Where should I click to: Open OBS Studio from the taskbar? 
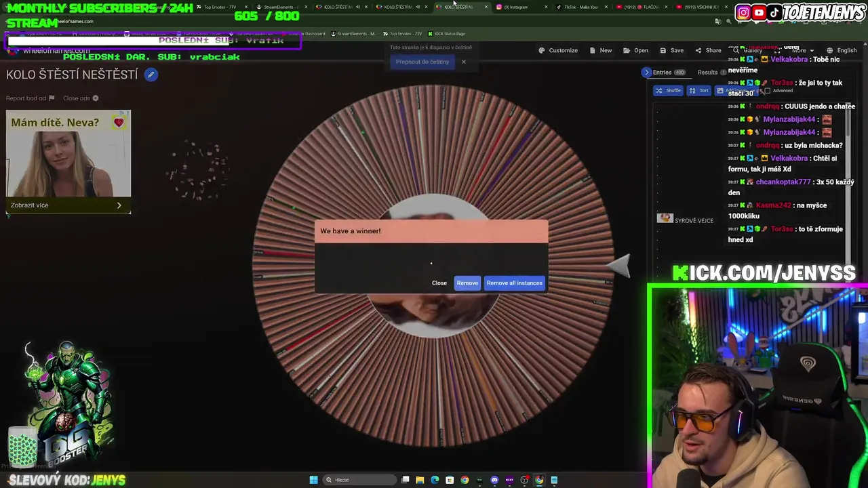coord(524,480)
